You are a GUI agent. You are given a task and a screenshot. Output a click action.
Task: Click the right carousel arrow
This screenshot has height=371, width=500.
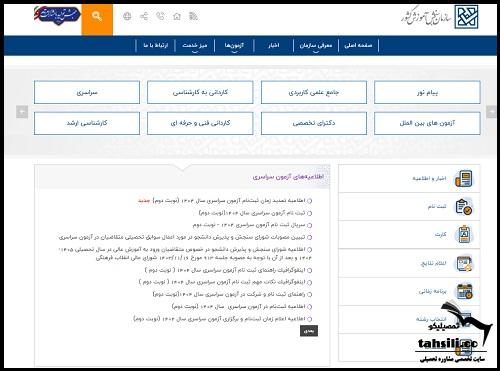tap(491, 112)
